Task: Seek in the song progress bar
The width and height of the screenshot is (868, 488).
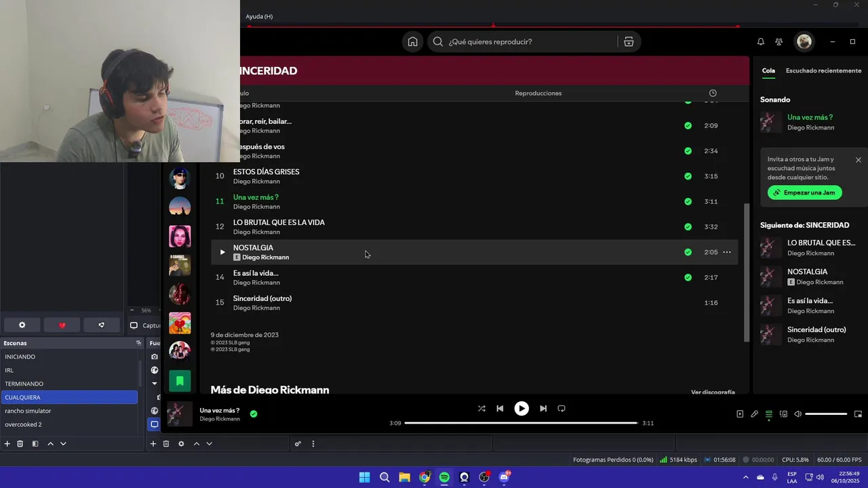Action: pyautogui.click(x=521, y=423)
